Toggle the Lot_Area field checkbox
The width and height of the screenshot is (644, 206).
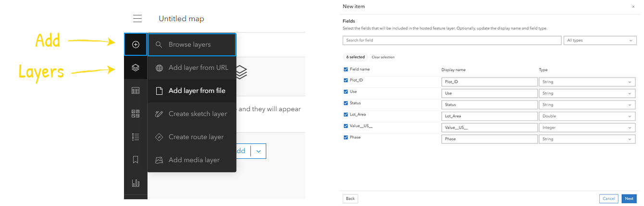(x=346, y=115)
